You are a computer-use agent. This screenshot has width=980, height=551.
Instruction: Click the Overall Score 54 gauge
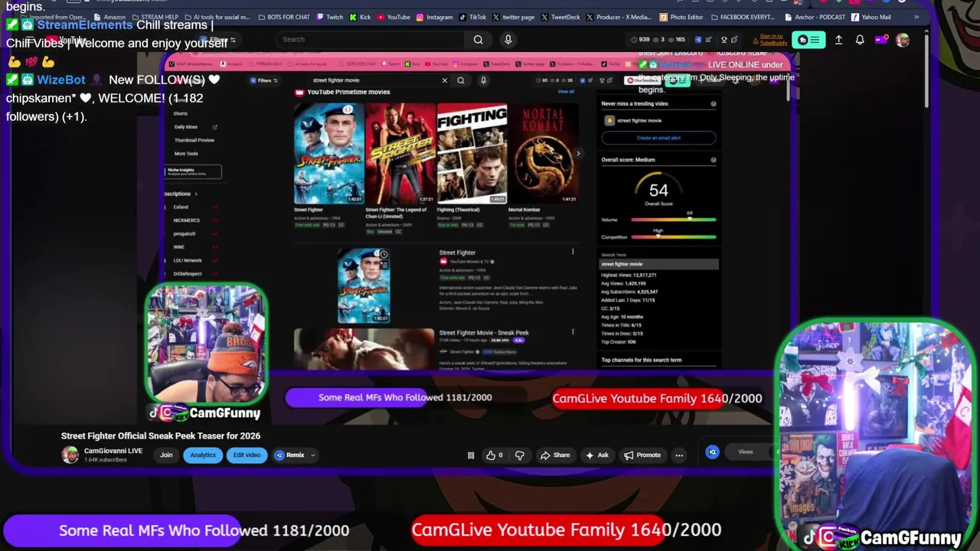pos(658,190)
